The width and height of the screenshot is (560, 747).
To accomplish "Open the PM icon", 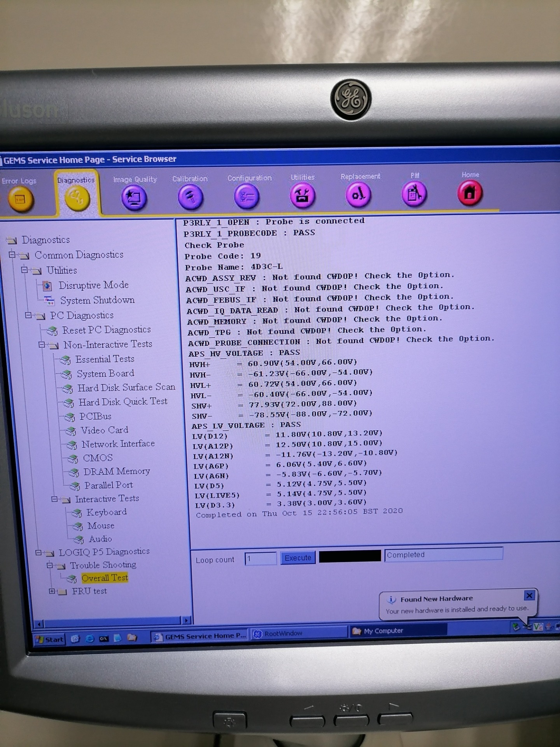I will pyautogui.click(x=415, y=193).
